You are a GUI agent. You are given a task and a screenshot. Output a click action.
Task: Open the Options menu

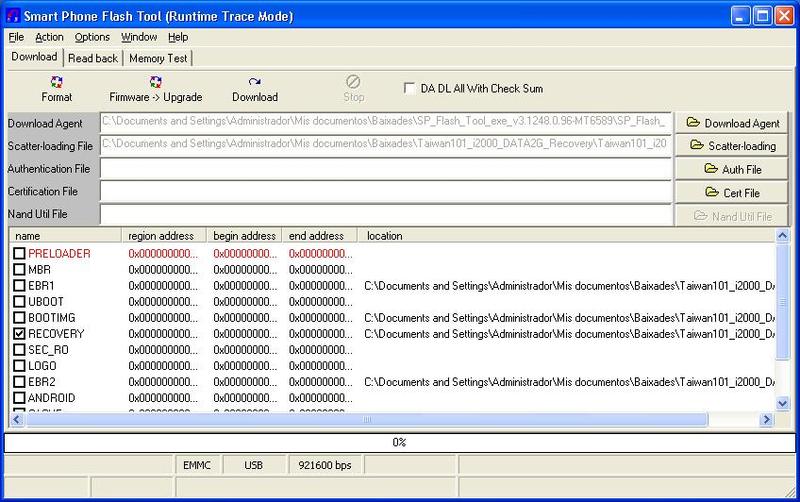point(92,37)
